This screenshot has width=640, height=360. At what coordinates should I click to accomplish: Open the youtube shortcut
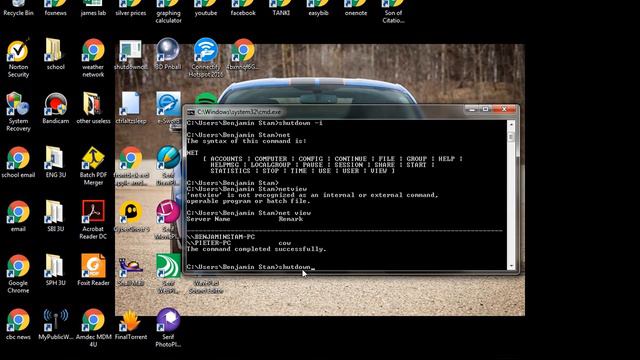coord(205,8)
